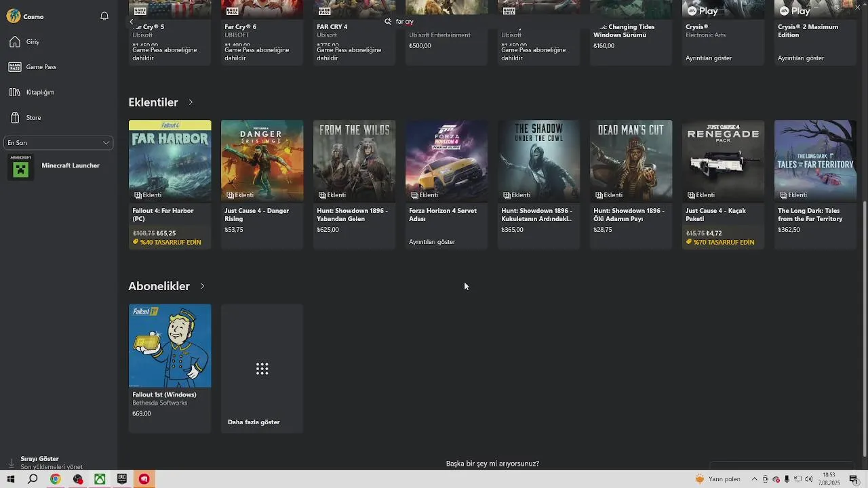The image size is (868, 488).
Task: Click the search magnifier icon
Action: (x=388, y=22)
